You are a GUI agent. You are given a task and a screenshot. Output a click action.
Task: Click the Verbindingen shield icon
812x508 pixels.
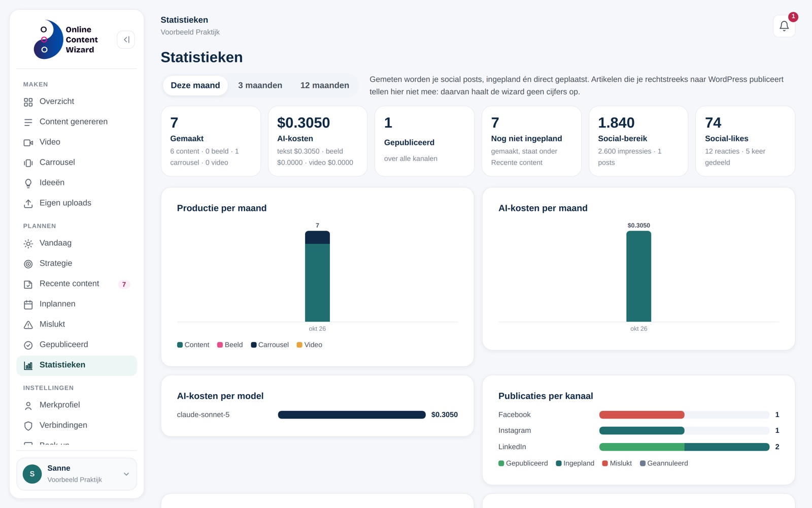click(28, 426)
